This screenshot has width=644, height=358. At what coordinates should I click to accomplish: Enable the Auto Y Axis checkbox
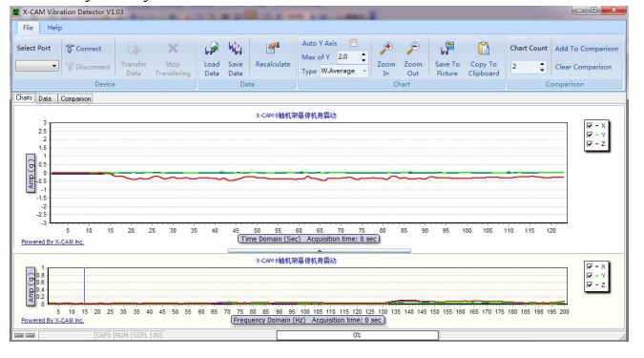pyautogui.click(x=353, y=43)
